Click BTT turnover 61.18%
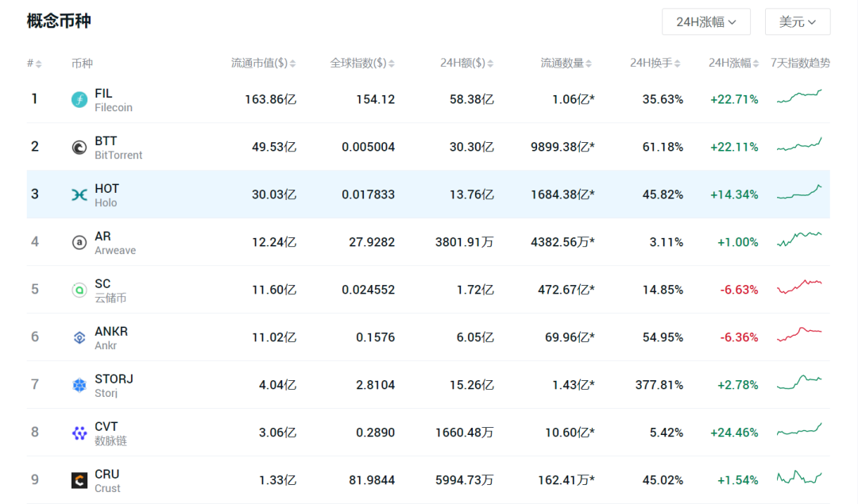Image resolution: width=858 pixels, height=504 pixels. pyautogui.click(x=663, y=147)
